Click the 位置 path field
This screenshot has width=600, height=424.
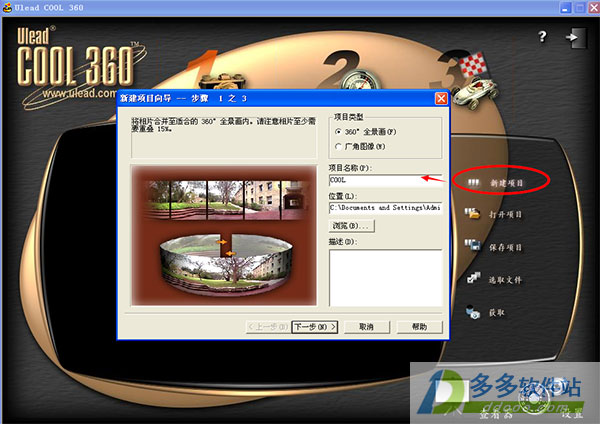(x=385, y=208)
